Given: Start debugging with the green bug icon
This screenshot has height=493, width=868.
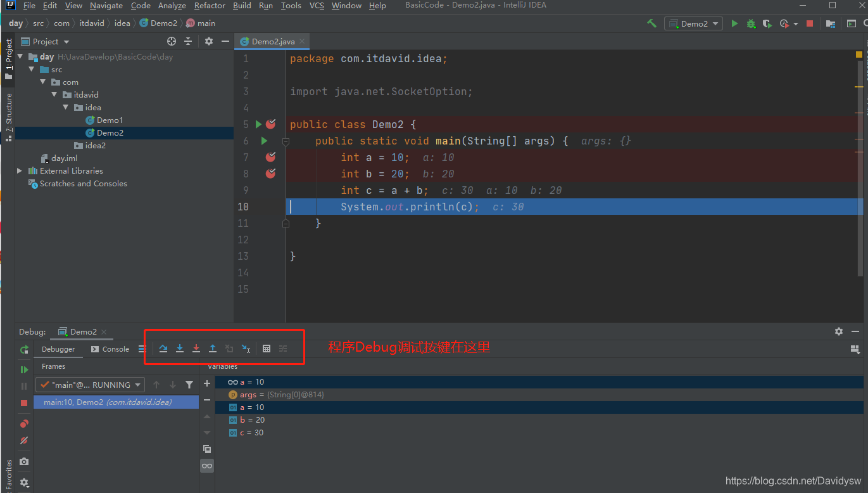Looking at the screenshot, I should point(751,23).
